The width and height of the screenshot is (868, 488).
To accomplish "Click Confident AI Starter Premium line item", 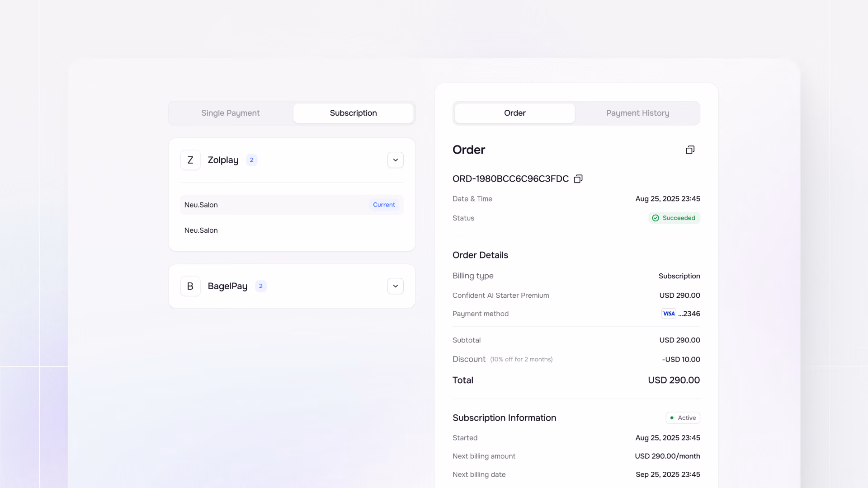I will coord(500,296).
